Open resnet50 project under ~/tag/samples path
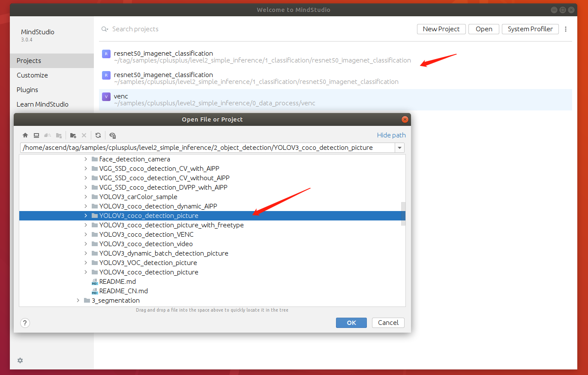588x375 pixels. click(335, 57)
